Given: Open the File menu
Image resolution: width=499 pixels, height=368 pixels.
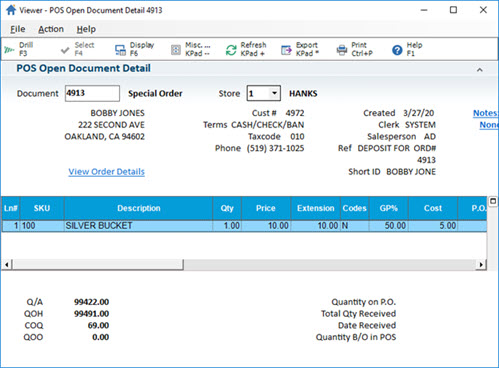Looking at the screenshot, I should [x=18, y=29].
